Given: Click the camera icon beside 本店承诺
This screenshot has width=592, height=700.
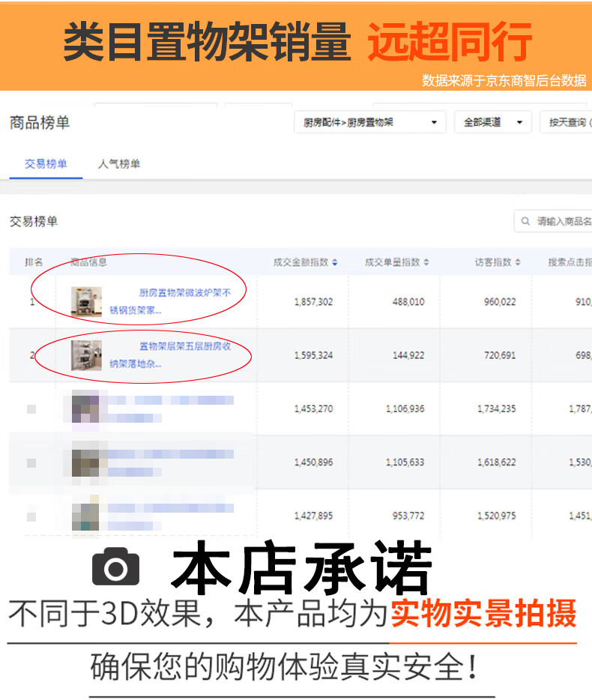Looking at the screenshot, I should 116,569.
